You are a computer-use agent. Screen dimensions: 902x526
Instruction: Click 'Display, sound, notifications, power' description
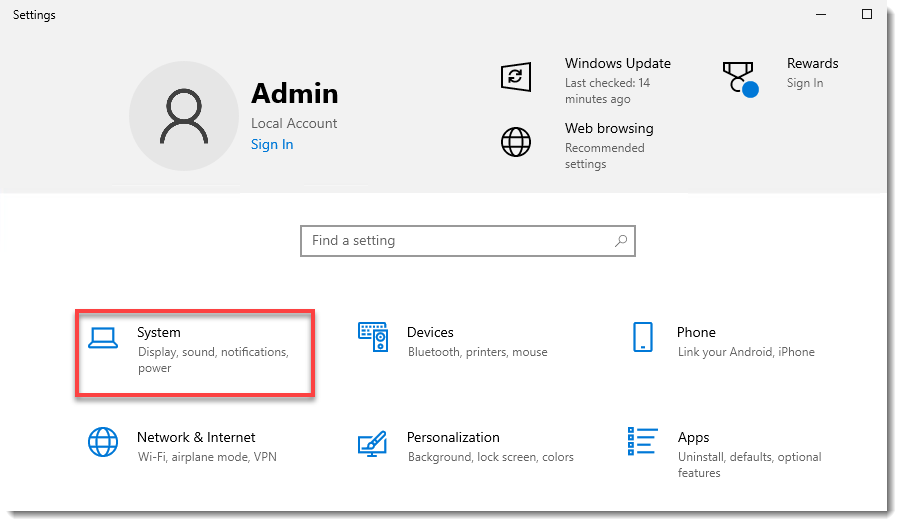pyautogui.click(x=213, y=360)
